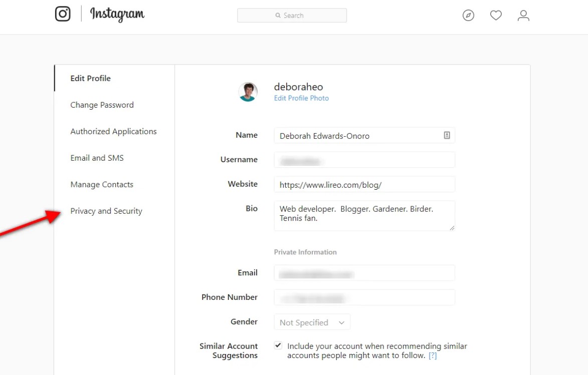588x375 pixels.
Task: Click the deboraheo username heading
Action: [298, 87]
